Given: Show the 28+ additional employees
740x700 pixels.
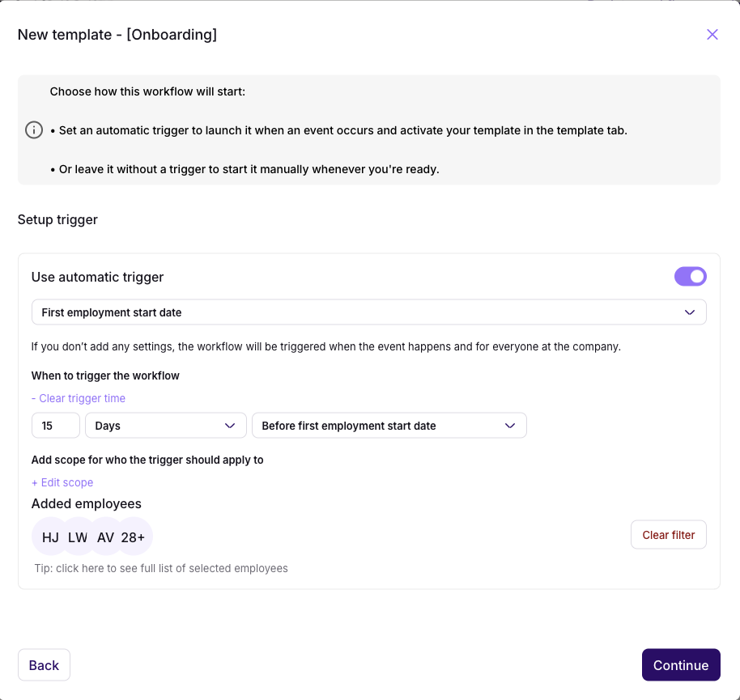Looking at the screenshot, I should tap(134, 537).
